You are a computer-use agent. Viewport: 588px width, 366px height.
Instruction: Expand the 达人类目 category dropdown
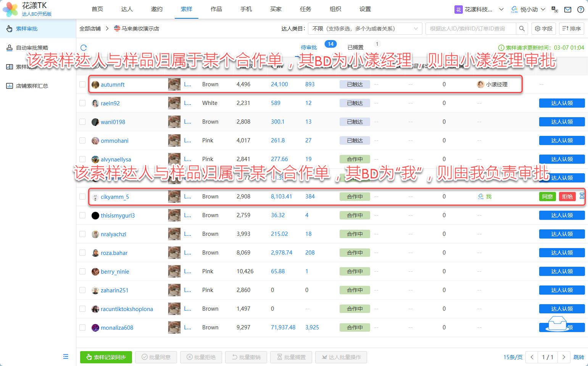pyautogui.click(x=365, y=29)
